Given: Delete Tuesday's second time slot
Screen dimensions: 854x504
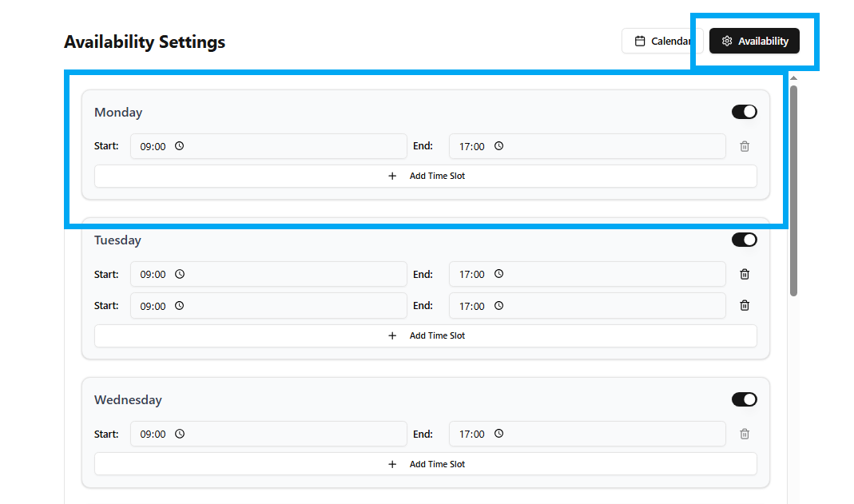Looking at the screenshot, I should click(x=744, y=305).
